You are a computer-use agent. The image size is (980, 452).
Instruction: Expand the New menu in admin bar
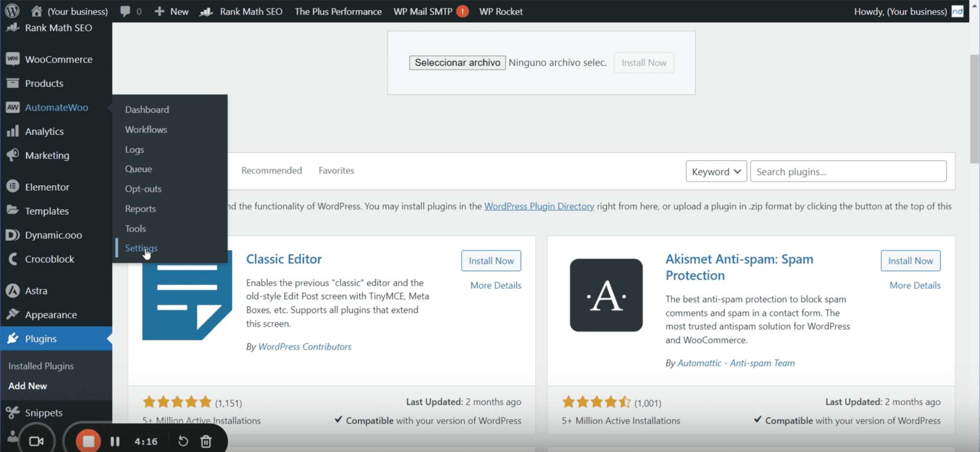[172, 11]
